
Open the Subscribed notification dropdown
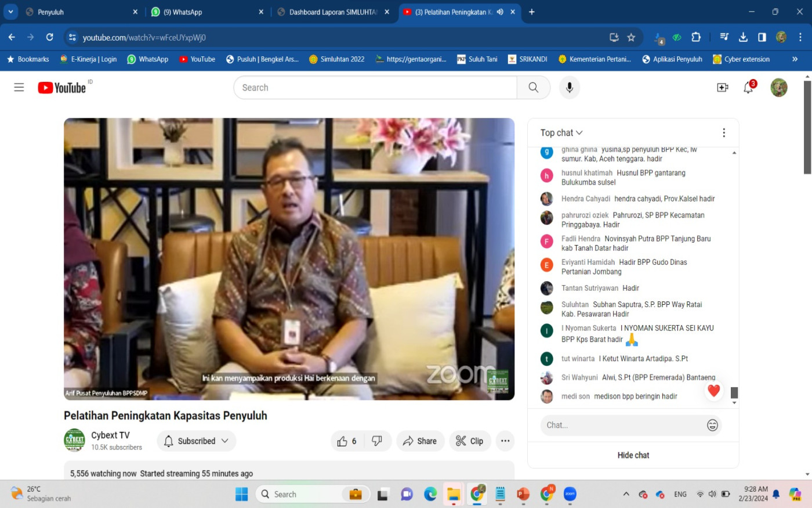point(197,441)
